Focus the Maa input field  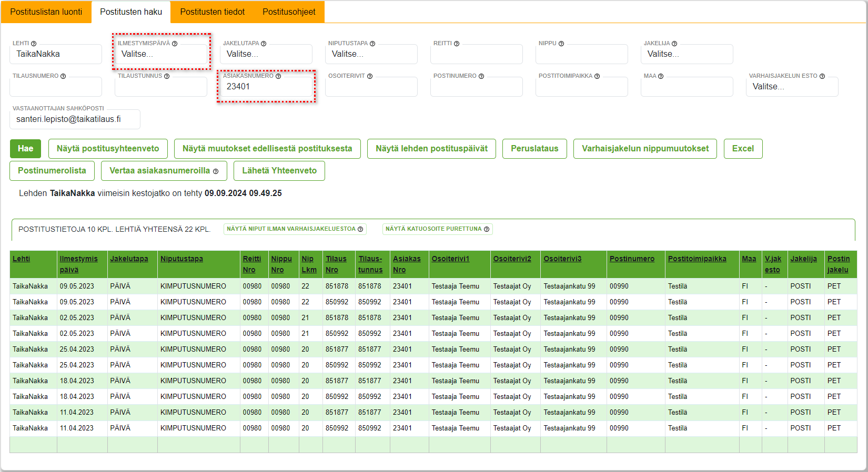pos(687,87)
